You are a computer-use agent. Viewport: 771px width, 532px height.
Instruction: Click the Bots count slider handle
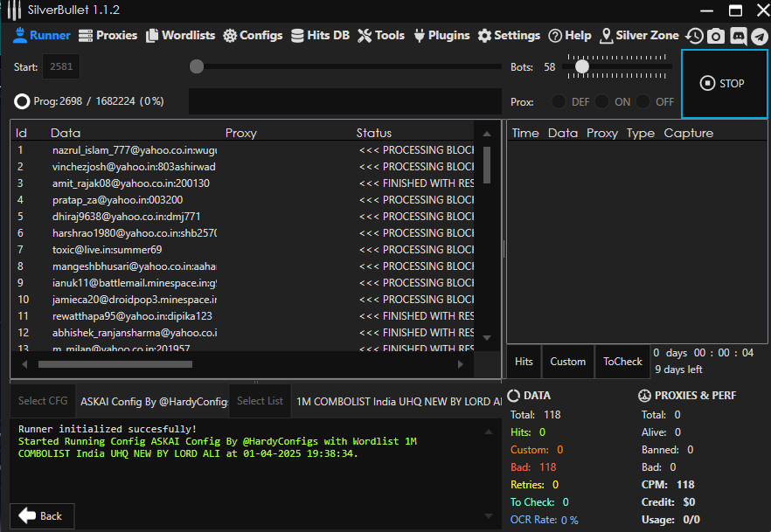[x=581, y=66]
